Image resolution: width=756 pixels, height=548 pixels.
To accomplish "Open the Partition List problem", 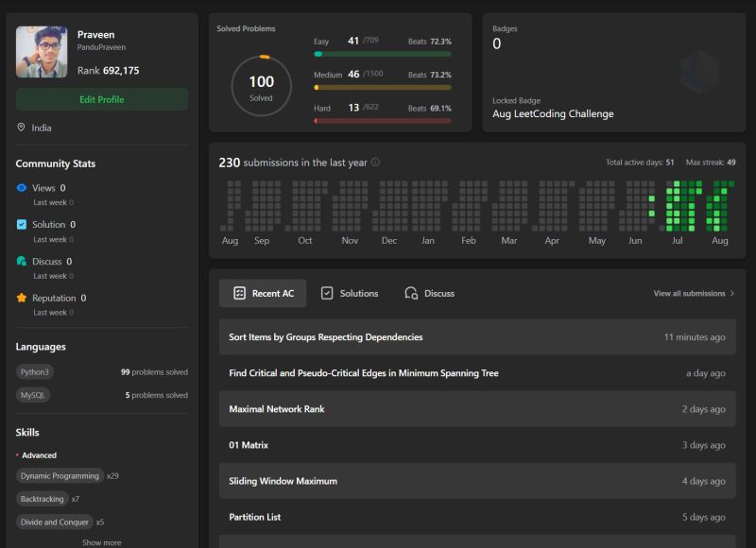I will click(x=477, y=517).
